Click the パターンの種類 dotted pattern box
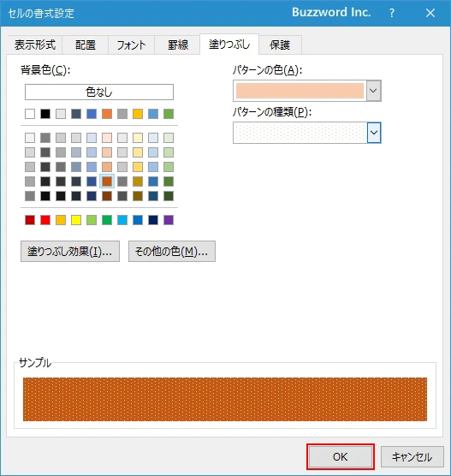This screenshot has height=476, width=451. (x=300, y=133)
